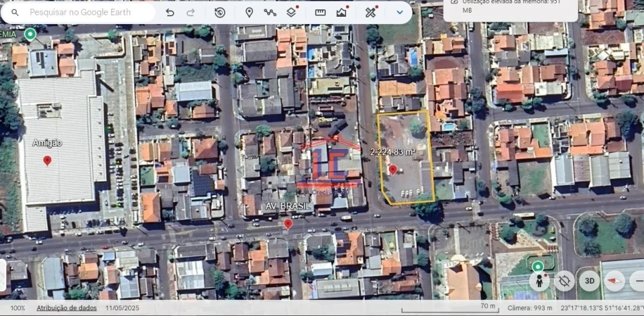Open the Atribuição de dados link
Image resolution: width=644 pixels, height=316 pixels.
coord(66,308)
